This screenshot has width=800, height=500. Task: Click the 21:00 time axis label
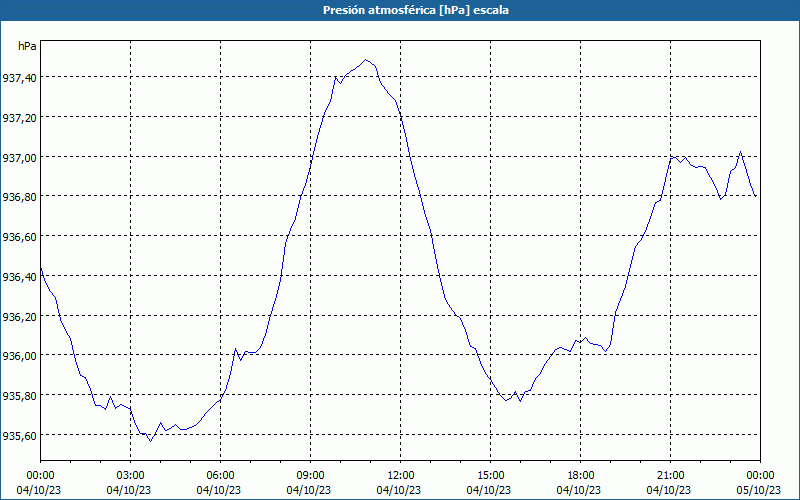(x=670, y=476)
